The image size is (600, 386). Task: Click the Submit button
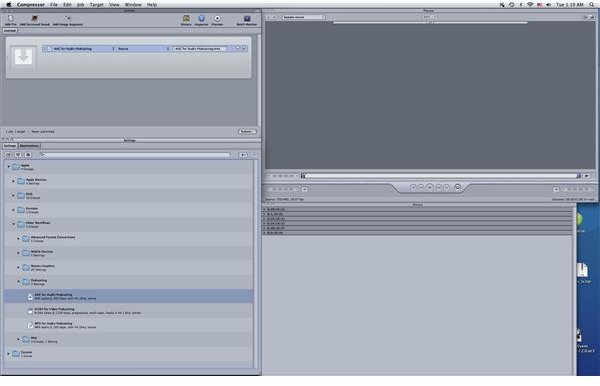tap(247, 132)
